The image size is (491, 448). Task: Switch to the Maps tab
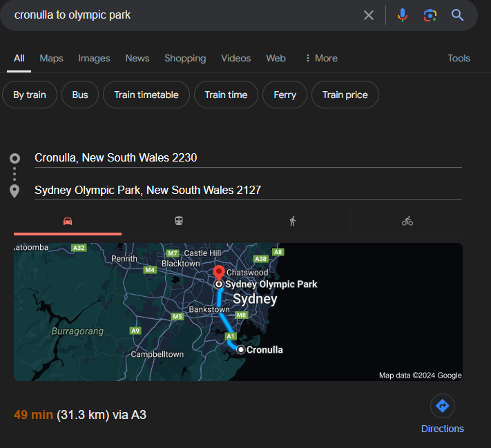51,58
